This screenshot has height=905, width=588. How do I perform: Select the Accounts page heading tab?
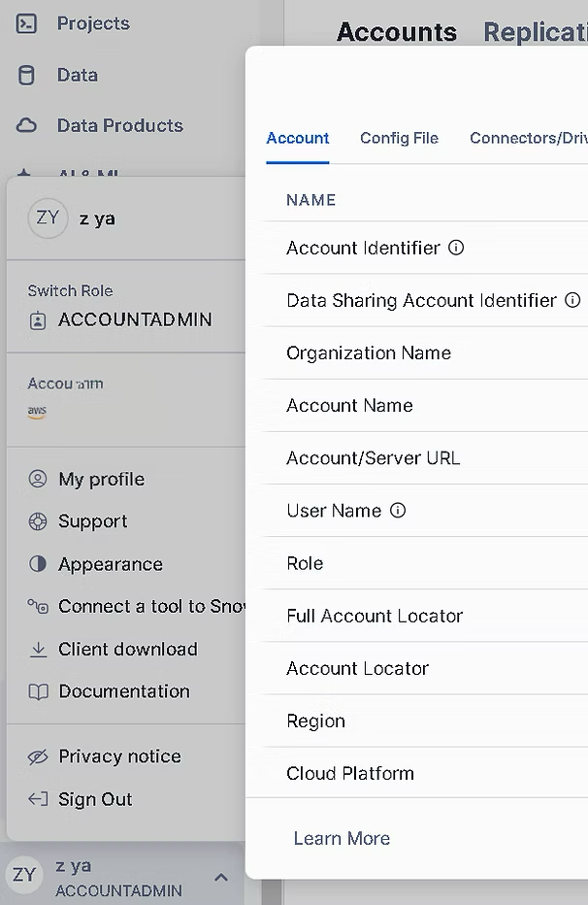tap(397, 32)
